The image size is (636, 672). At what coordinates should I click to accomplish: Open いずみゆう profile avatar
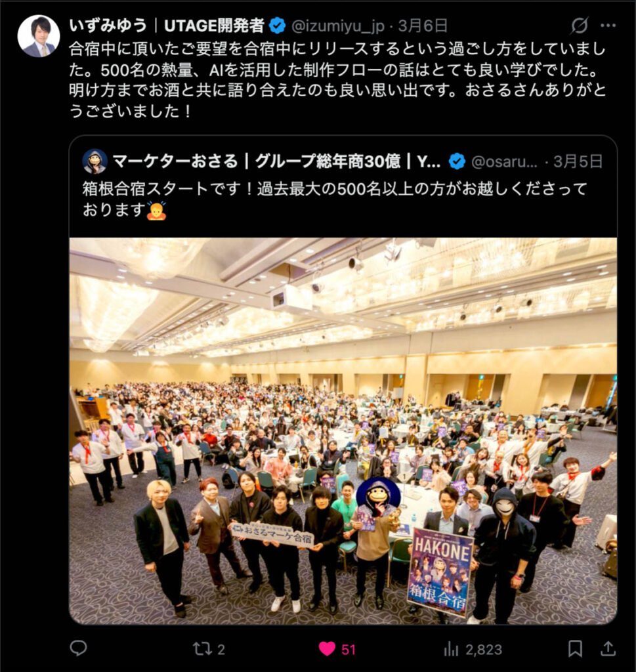39,37
